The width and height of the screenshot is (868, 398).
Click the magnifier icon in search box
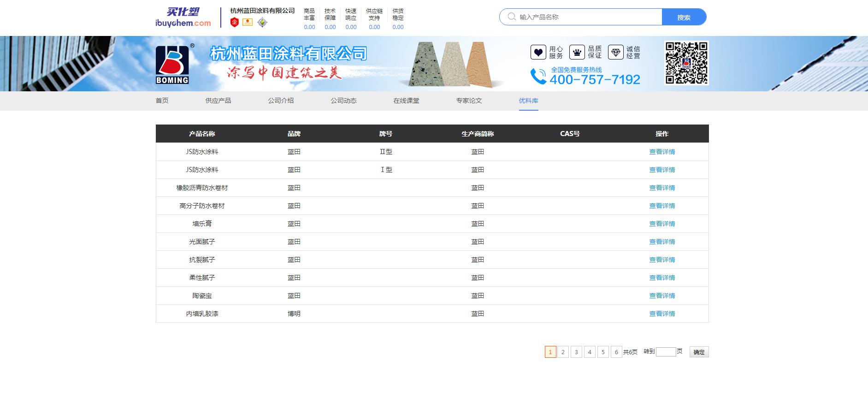tap(512, 17)
